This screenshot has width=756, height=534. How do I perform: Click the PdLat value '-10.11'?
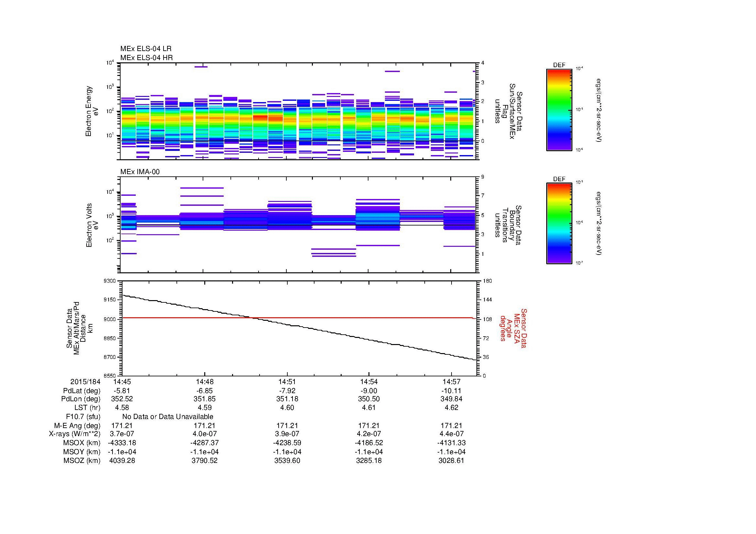451,391
